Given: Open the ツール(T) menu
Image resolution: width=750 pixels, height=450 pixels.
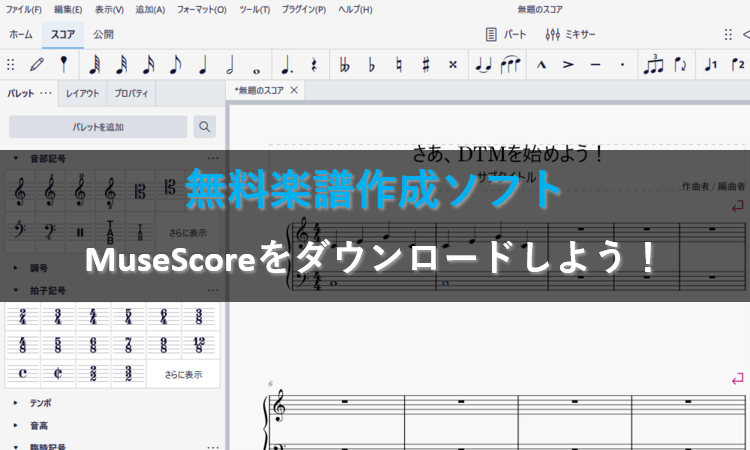Looking at the screenshot, I should tap(254, 10).
